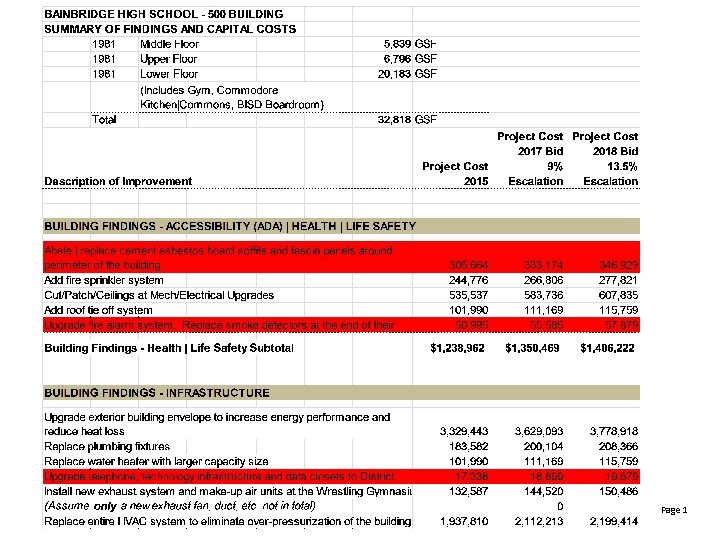Click the value 17,338 in red row
720x540 pixels.
pos(472,477)
